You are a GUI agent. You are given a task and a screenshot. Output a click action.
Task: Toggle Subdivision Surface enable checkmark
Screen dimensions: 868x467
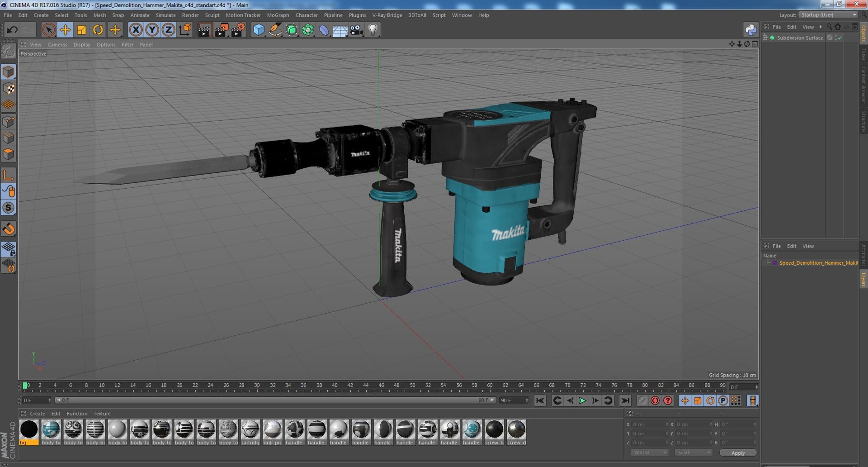[x=840, y=38]
